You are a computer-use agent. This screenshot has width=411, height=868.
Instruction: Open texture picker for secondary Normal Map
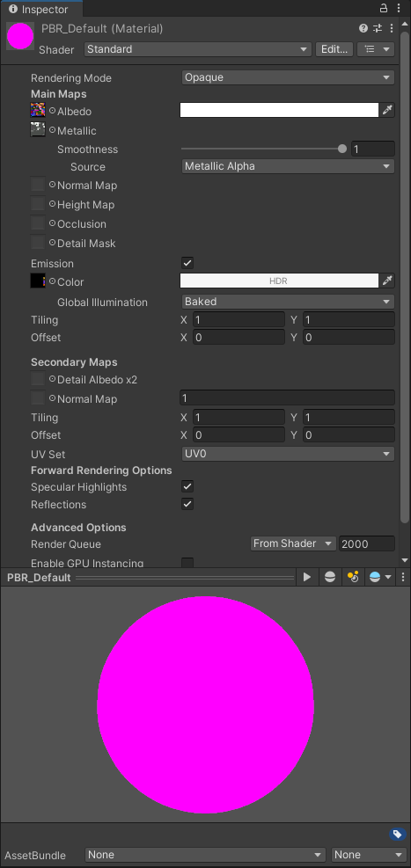(x=53, y=398)
